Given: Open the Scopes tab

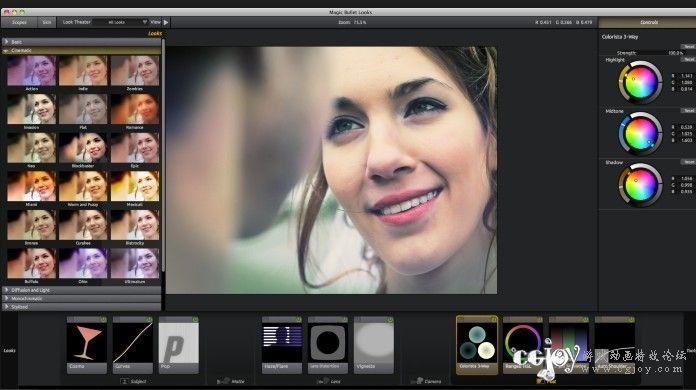Looking at the screenshot, I should pyautogui.click(x=19, y=22).
